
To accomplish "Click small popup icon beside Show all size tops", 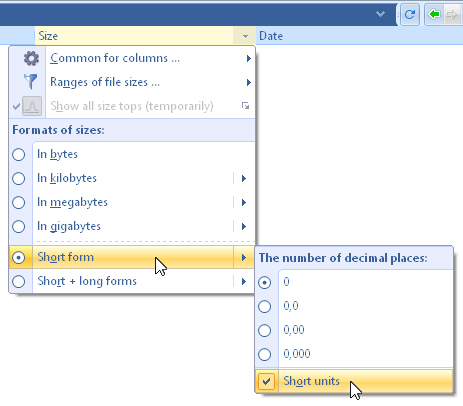I will pos(245,106).
